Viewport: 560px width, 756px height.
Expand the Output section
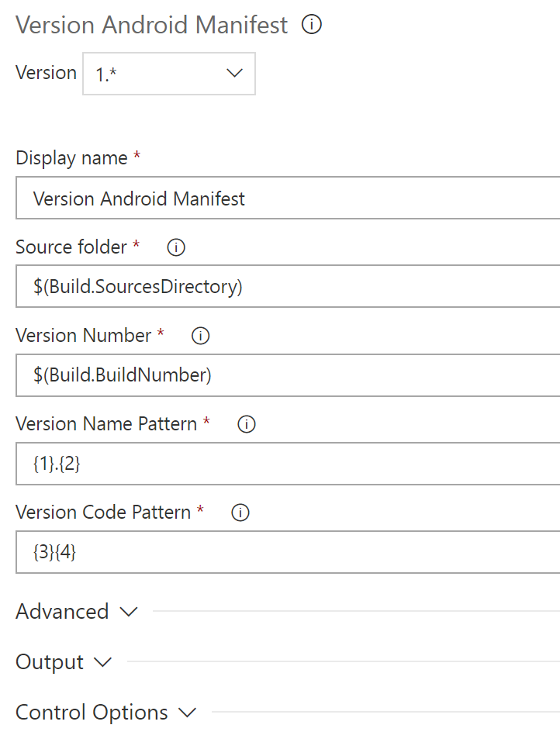[x=47, y=662]
